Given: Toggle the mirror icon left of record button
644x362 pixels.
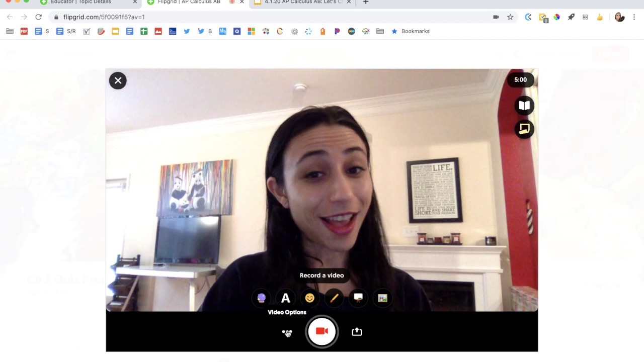Looking at the screenshot, I should tap(287, 332).
